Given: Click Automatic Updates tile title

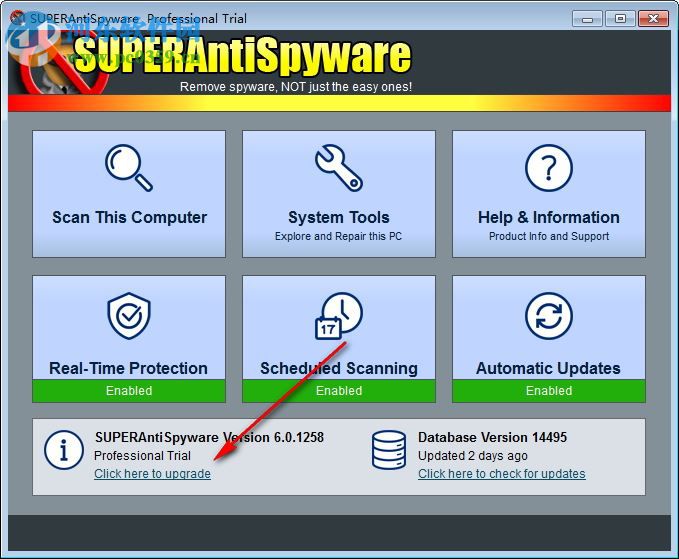Looking at the screenshot, I should (x=549, y=368).
